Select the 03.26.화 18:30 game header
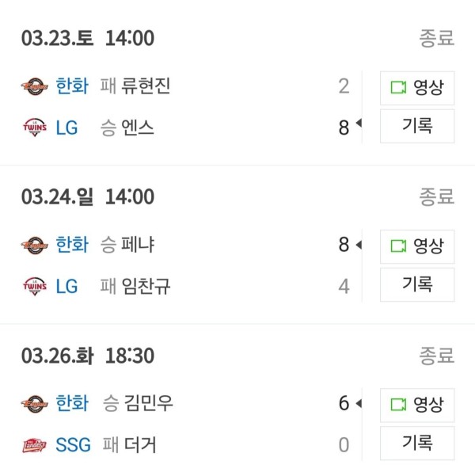The width and height of the screenshot is (475, 476). 88,356
